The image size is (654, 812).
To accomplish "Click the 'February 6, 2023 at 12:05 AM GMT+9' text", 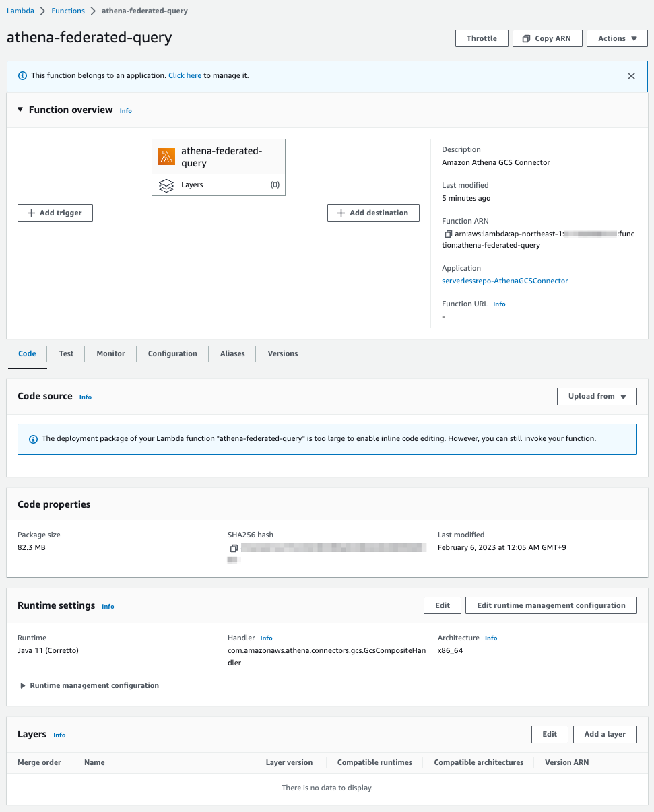I will pos(502,547).
